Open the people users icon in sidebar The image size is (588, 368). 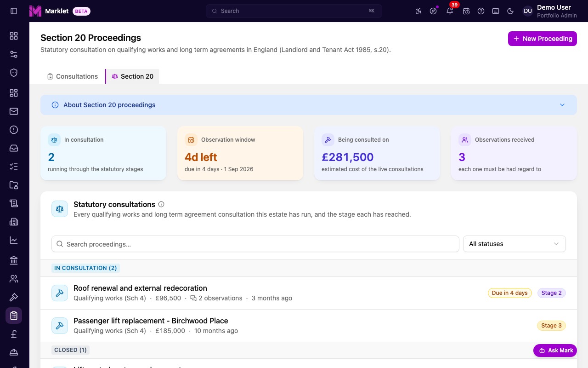14,279
